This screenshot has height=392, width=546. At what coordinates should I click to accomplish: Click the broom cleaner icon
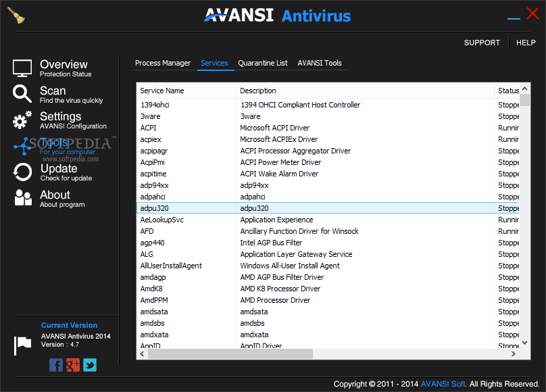pos(16,16)
